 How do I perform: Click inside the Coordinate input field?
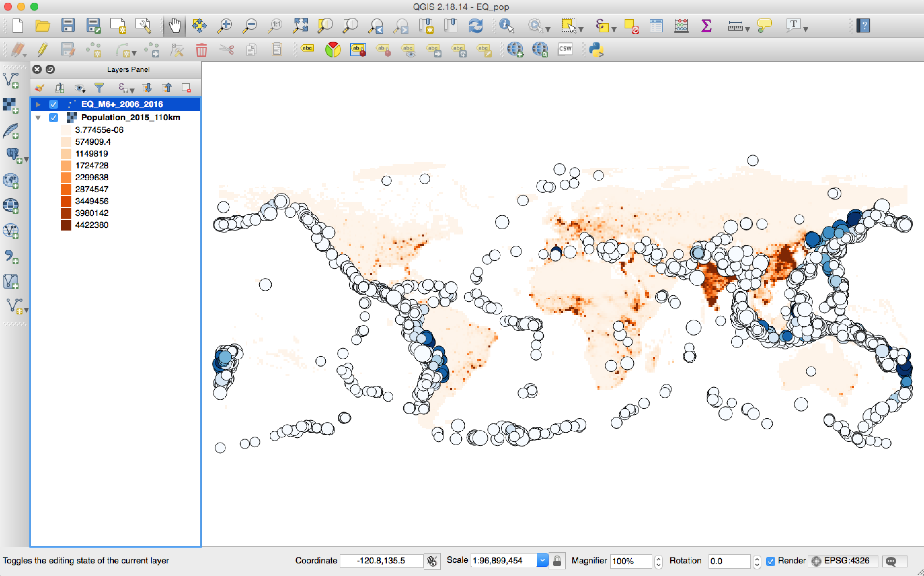pyautogui.click(x=381, y=561)
